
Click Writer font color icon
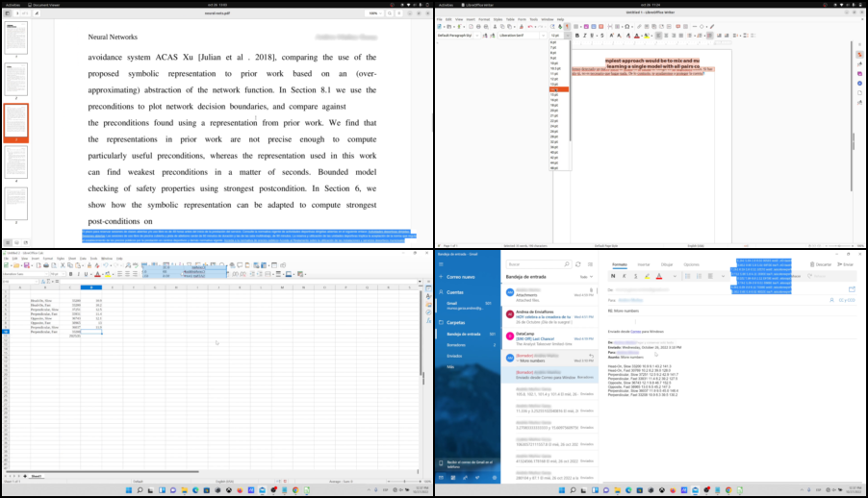pos(637,36)
